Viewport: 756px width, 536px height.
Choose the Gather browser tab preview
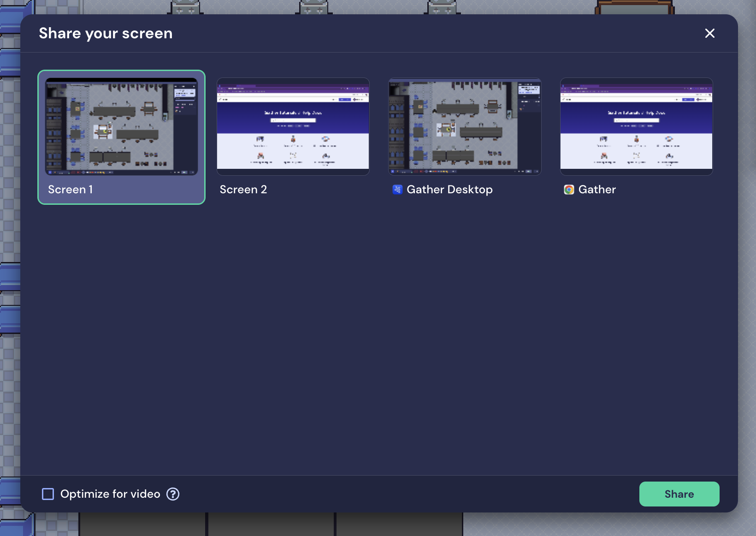click(x=636, y=126)
